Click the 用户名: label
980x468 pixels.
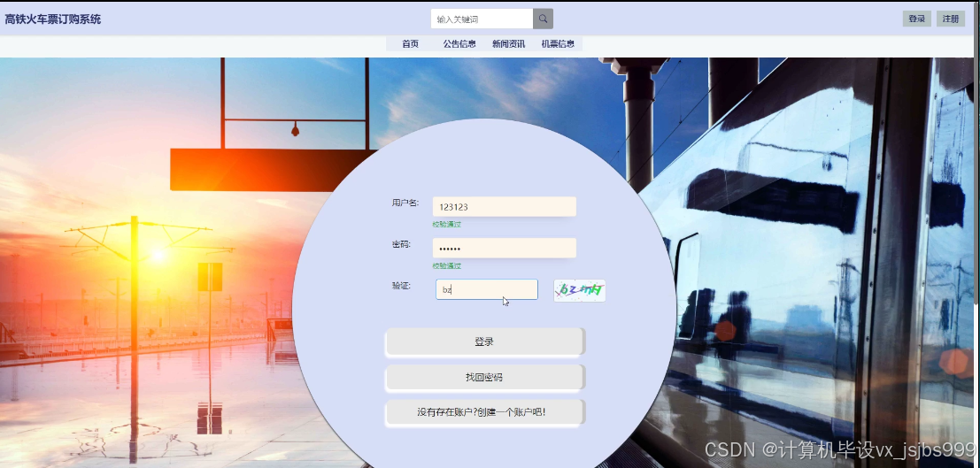pos(405,203)
